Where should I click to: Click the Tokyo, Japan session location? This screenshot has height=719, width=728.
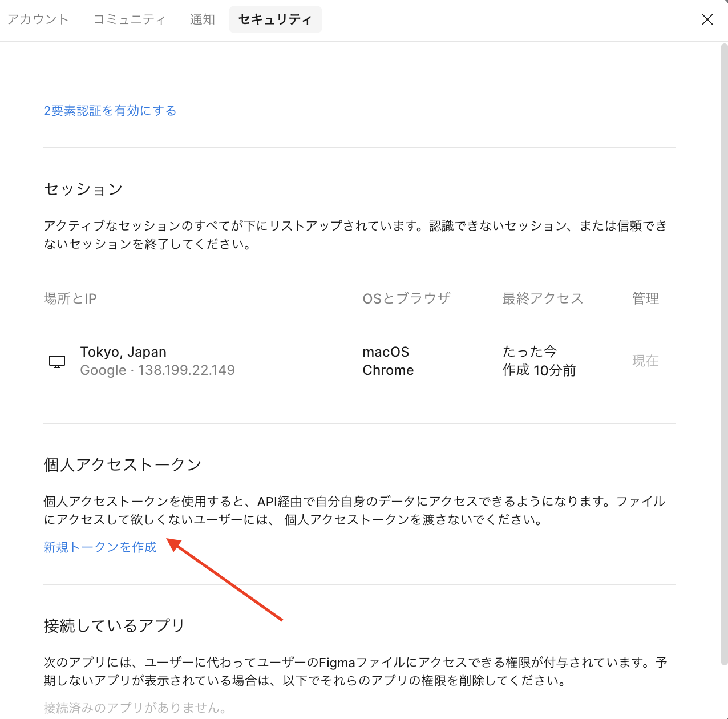[123, 352]
